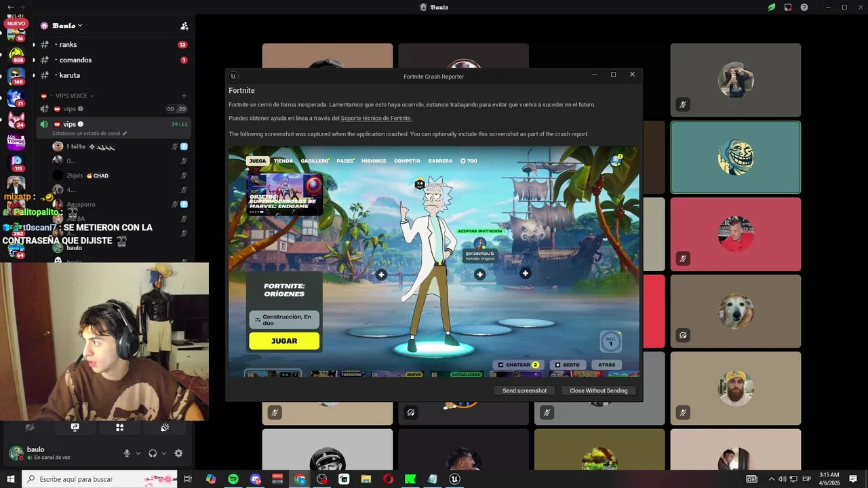Open the green K app in the taskbar
868x488 pixels.
point(410,479)
